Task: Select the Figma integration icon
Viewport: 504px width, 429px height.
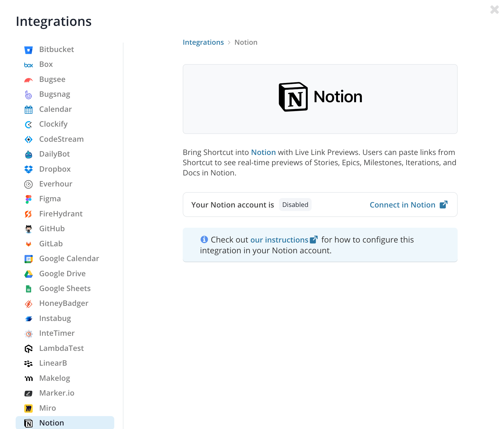Action: tap(28, 199)
